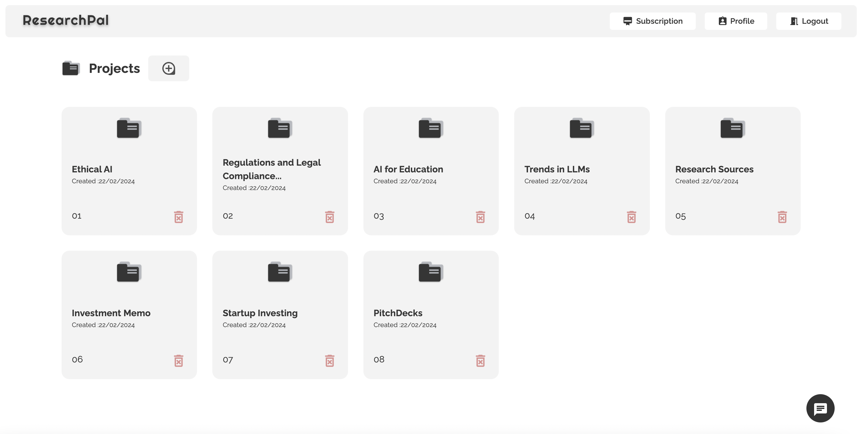868x434 pixels.
Task: Delete the Investment Memo project
Action: click(179, 360)
